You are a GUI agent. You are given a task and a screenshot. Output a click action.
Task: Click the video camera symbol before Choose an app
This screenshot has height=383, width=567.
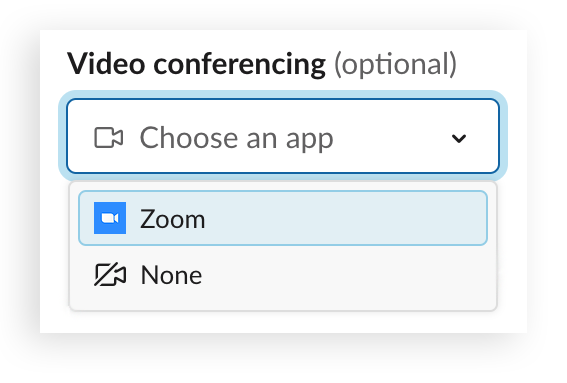tap(108, 138)
